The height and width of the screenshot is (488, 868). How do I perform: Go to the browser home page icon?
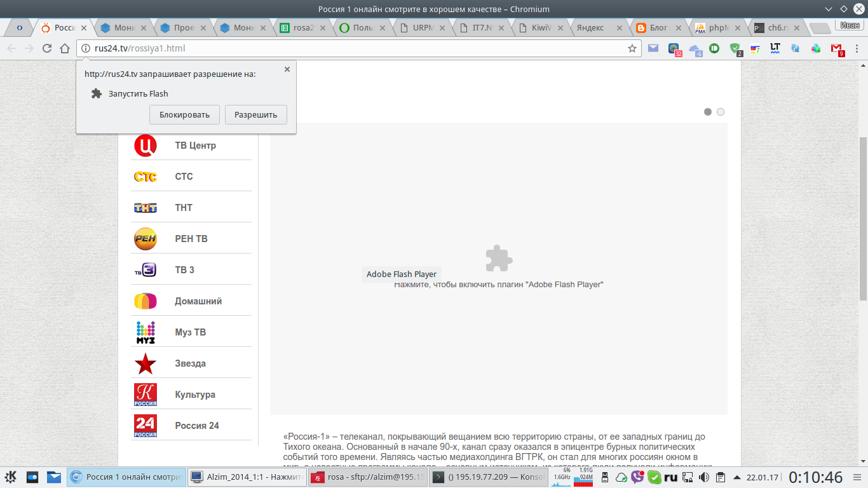point(65,48)
